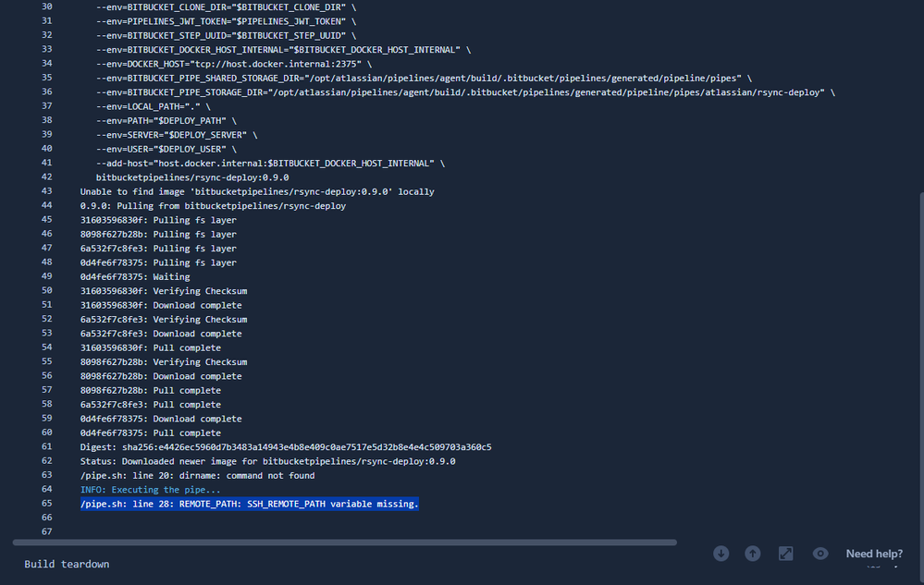Click 'bitbucketpipelines/rsync-deploy:0.9.0' on line 42
Screen dimensions: 924x585
point(192,177)
